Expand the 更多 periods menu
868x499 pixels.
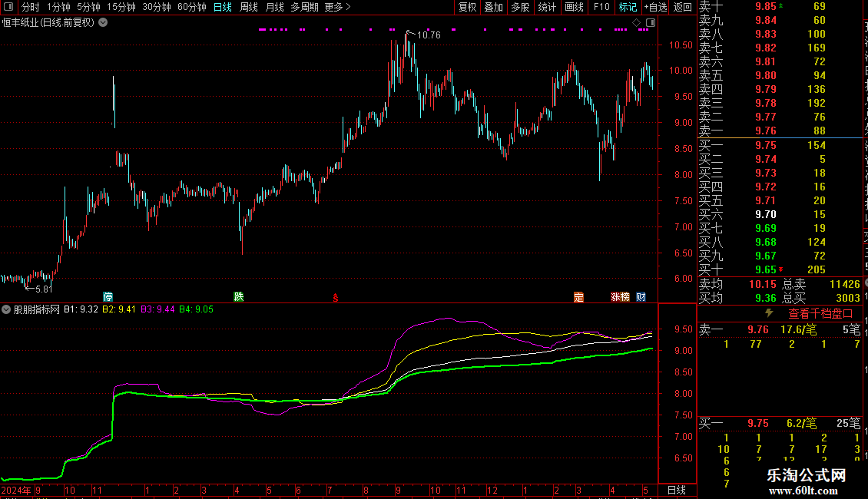337,7
